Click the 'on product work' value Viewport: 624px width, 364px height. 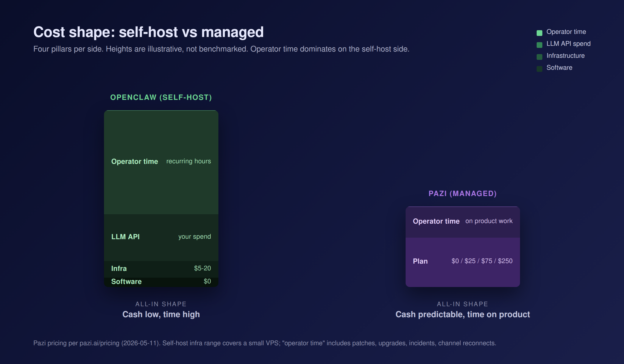[x=489, y=221]
